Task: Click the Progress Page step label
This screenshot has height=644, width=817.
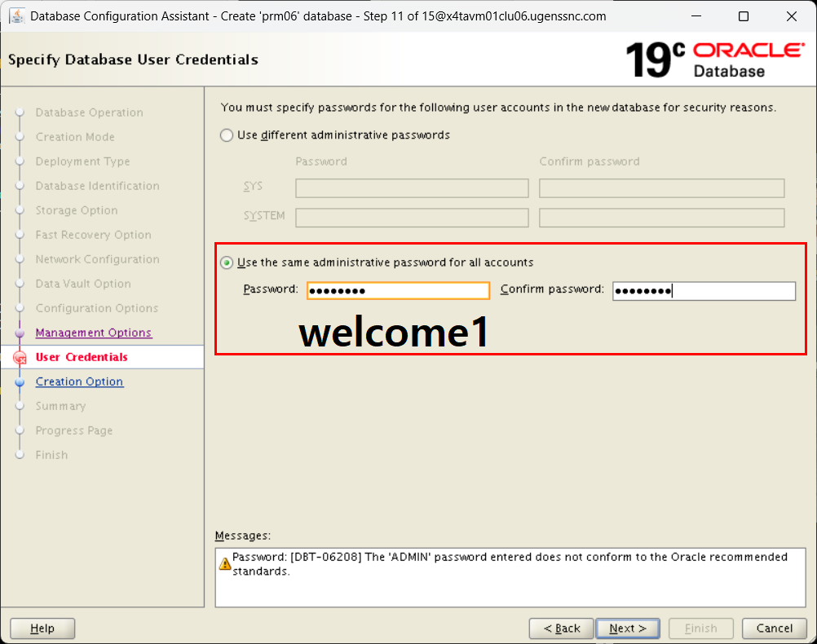Action: coord(74,430)
